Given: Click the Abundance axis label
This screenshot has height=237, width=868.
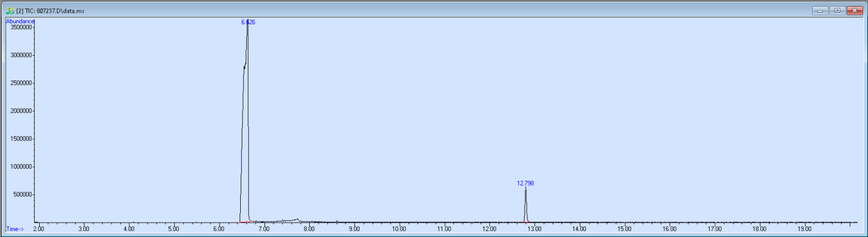Looking at the screenshot, I should coord(20,21).
